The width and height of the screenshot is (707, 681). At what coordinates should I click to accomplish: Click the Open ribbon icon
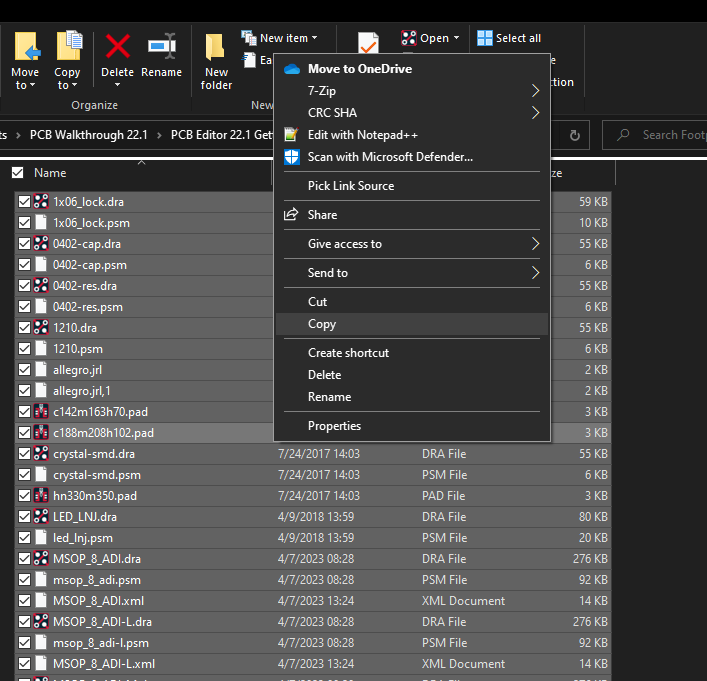[409, 38]
